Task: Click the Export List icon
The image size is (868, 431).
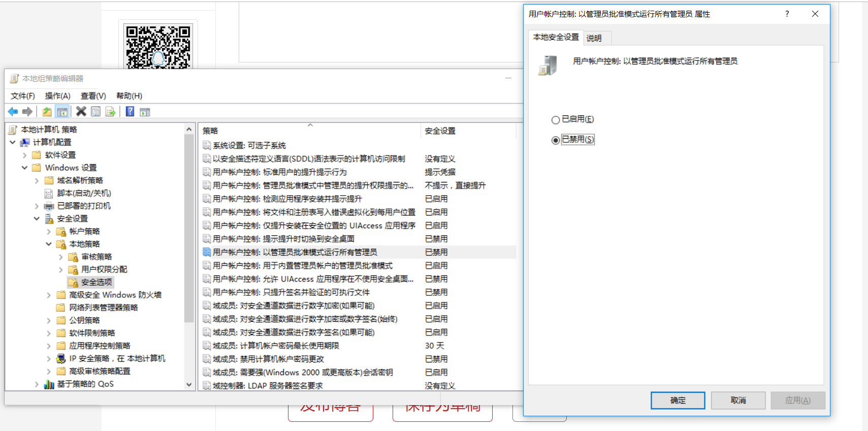Action: [x=110, y=112]
